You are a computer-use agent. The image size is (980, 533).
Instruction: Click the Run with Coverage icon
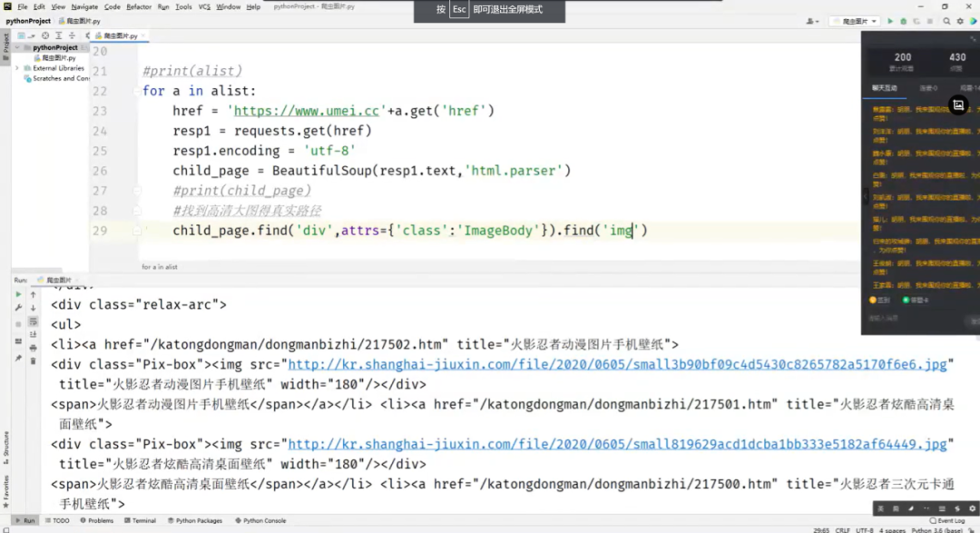tap(916, 21)
